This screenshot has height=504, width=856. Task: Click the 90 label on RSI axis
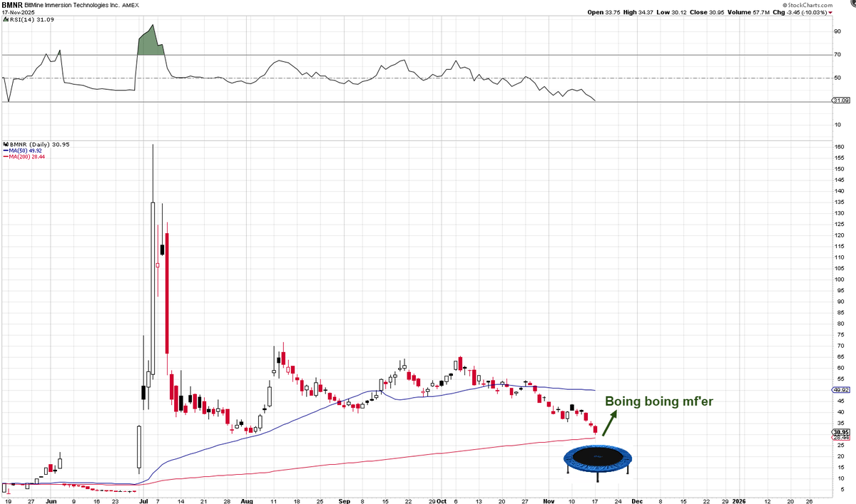point(836,31)
